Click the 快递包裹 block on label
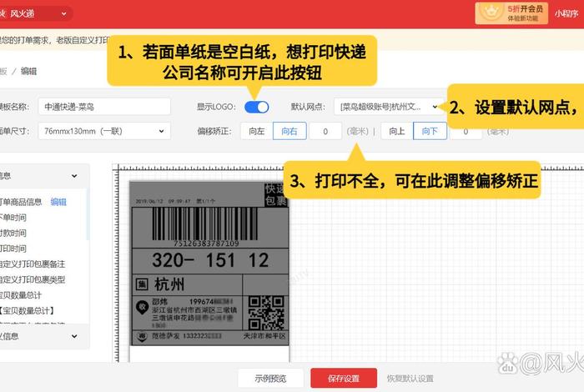584x392 pixels. coord(276,194)
